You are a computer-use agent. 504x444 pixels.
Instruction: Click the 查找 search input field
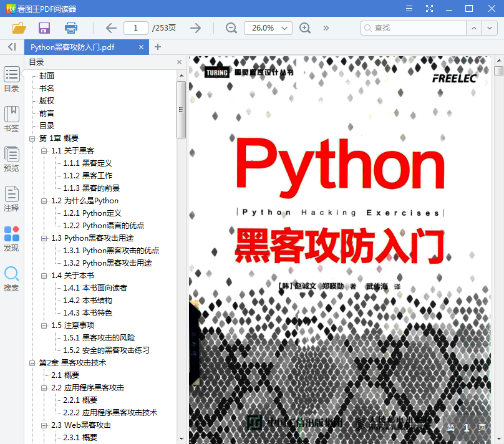414,28
